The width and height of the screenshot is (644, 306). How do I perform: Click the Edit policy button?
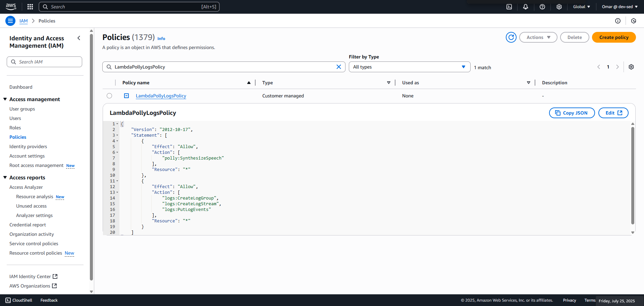point(613,113)
